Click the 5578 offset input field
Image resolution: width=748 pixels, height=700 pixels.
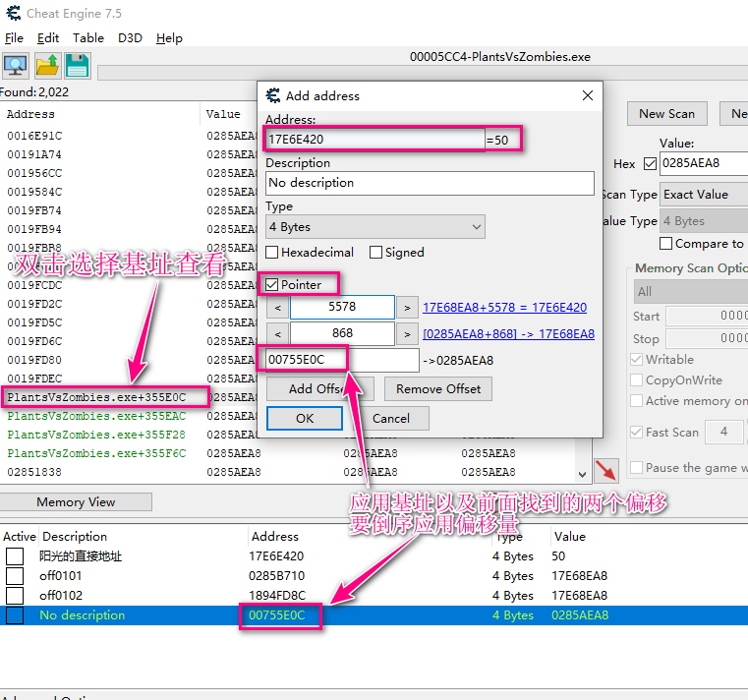coord(342,308)
